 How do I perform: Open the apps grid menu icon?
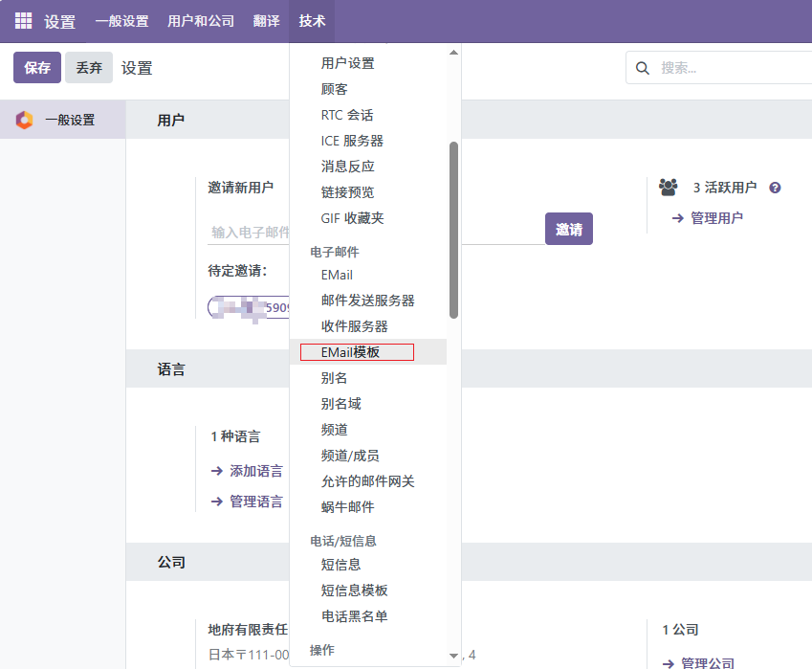tap(23, 21)
